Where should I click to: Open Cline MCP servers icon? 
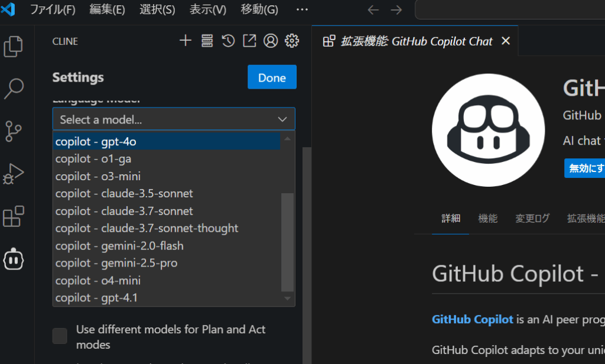tap(207, 41)
